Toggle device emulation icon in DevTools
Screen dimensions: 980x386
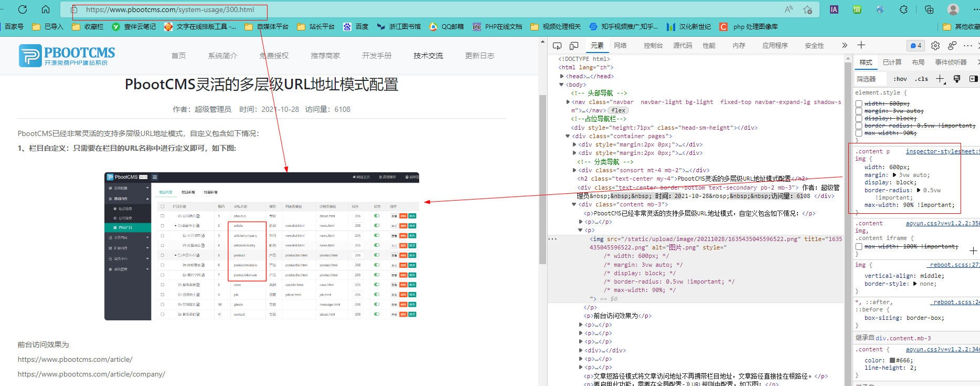click(574, 46)
